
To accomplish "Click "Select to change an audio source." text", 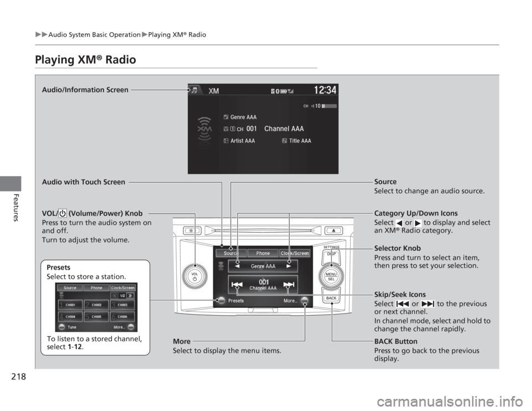I will pos(429,191).
